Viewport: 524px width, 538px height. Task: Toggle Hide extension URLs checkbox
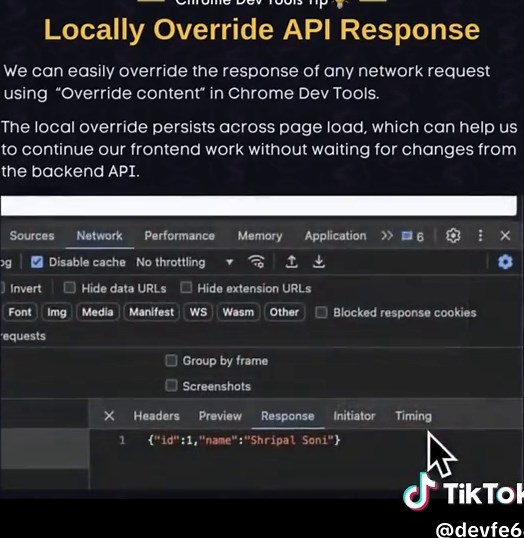pyautogui.click(x=186, y=288)
